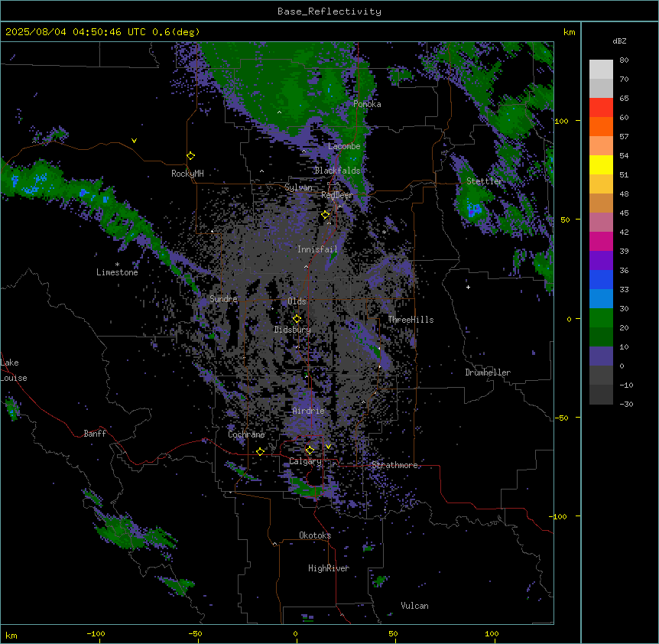Select the yellow diamond marker right of Cochrane
Viewport: 659px width, 644px height.
[x=260, y=451]
